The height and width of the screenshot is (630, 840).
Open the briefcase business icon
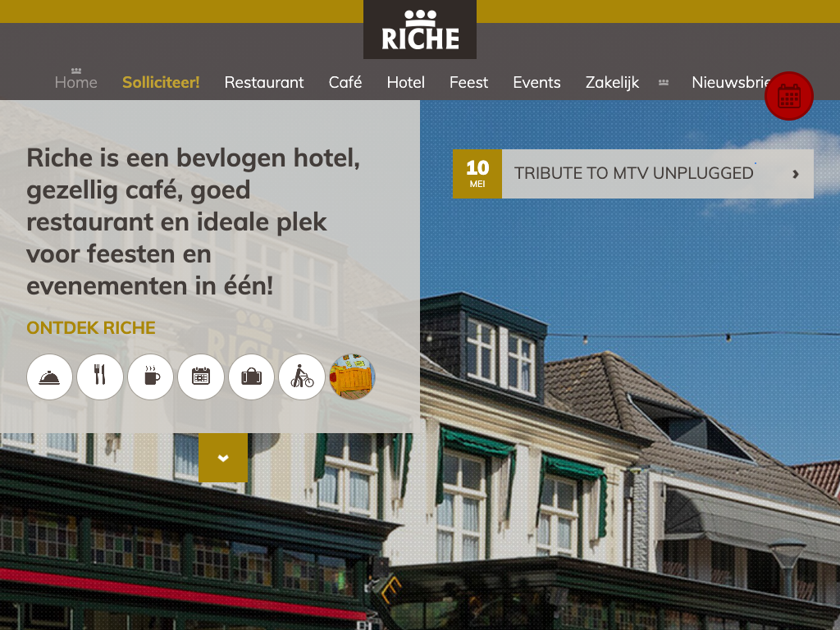pos(251,377)
